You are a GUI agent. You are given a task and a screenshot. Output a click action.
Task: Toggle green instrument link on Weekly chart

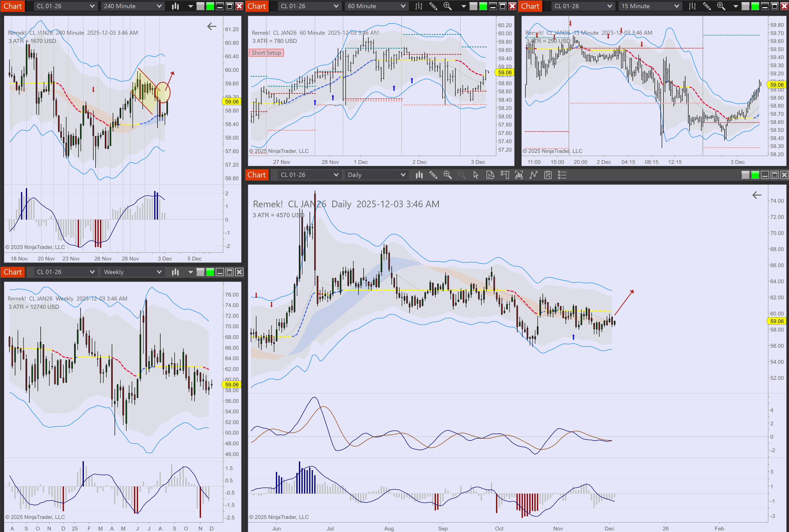(210, 272)
